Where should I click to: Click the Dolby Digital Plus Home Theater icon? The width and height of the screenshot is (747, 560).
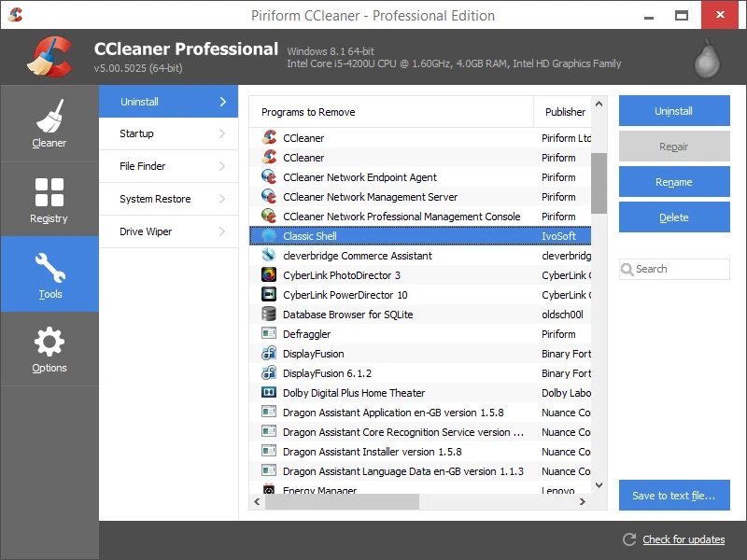pyautogui.click(x=268, y=392)
